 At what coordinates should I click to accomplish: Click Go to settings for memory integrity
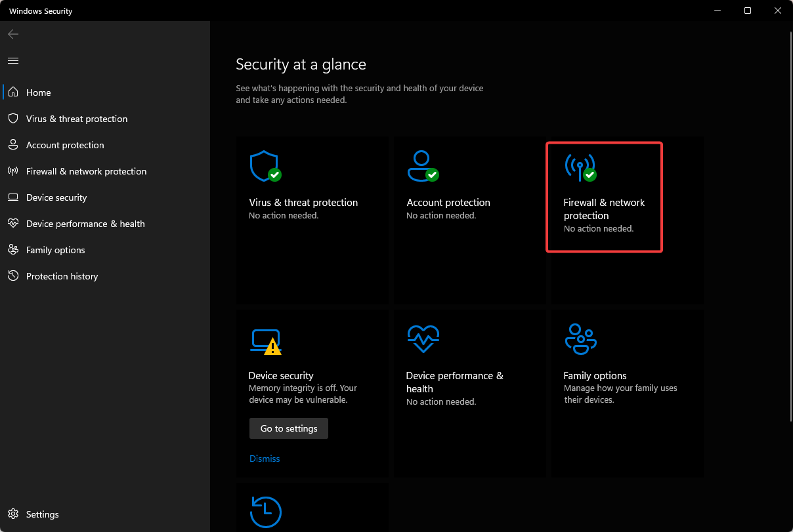[x=288, y=428]
